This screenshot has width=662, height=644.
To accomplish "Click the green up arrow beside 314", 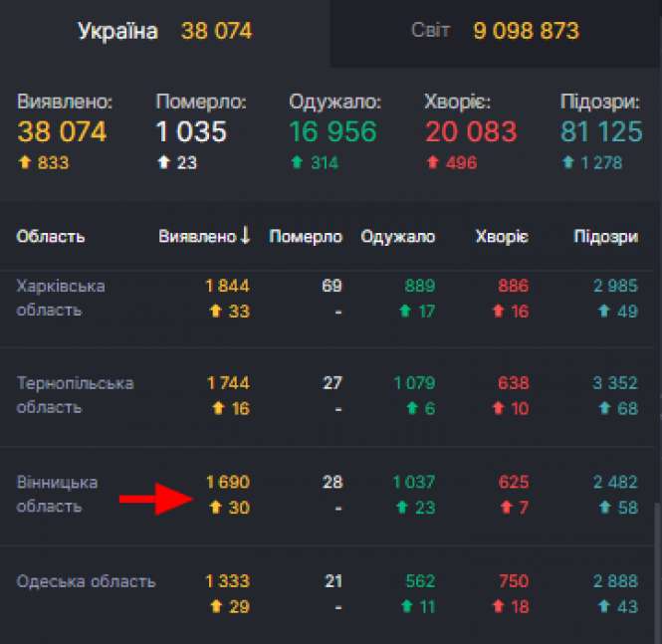I will [297, 163].
